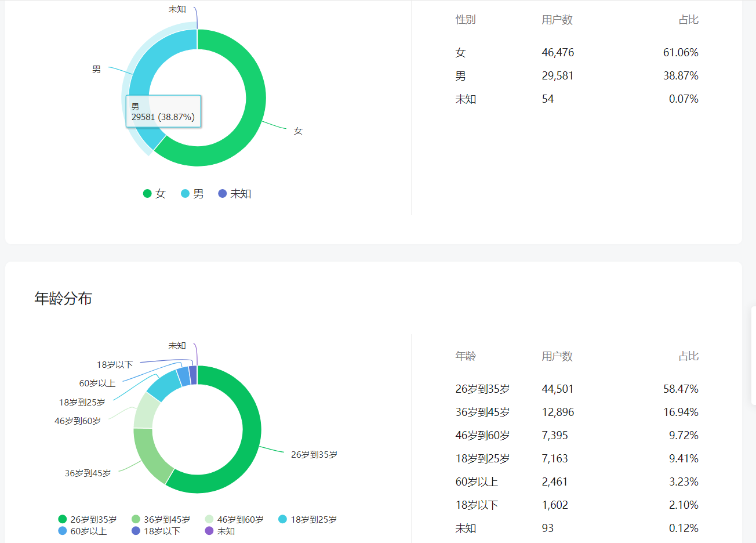Click the 性别 column header
Image resolution: width=756 pixels, height=543 pixels.
tap(466, 20)
